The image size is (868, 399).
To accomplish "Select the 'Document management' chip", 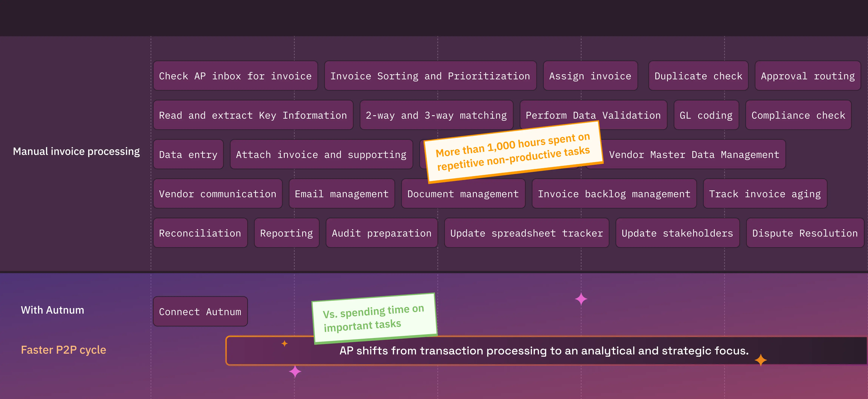I will coord(463,194).
